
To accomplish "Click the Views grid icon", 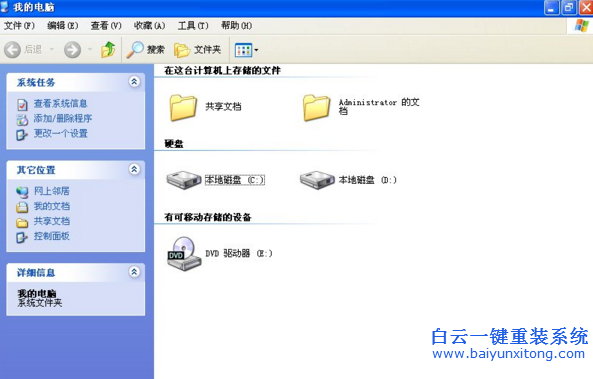I will click(x=243, y=50).
